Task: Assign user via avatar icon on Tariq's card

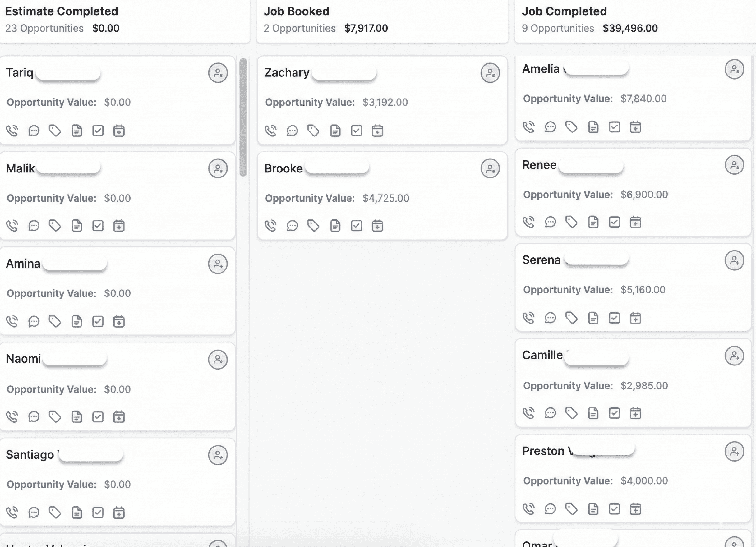Action: point(218,73)
